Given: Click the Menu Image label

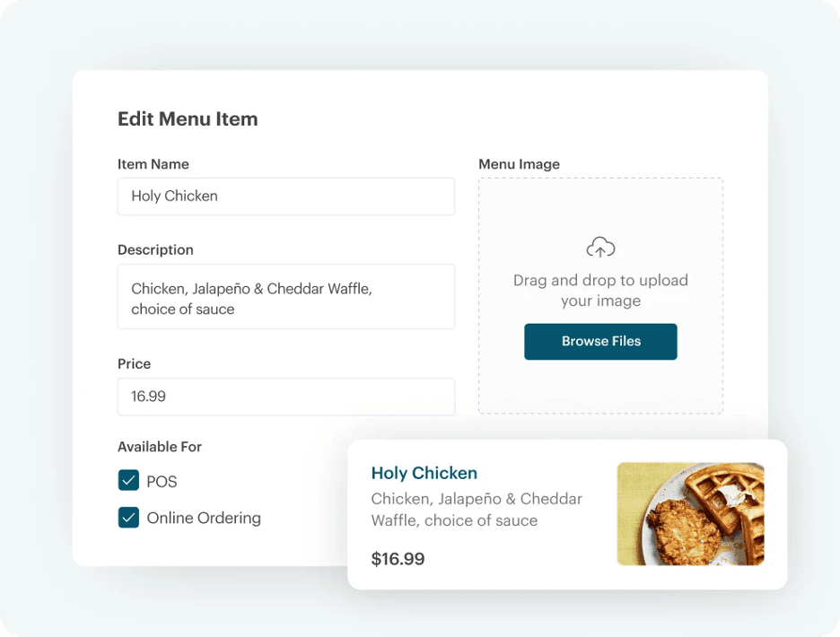Looking at the screenshot, I should pyautogui.click(x=519, y=164).
